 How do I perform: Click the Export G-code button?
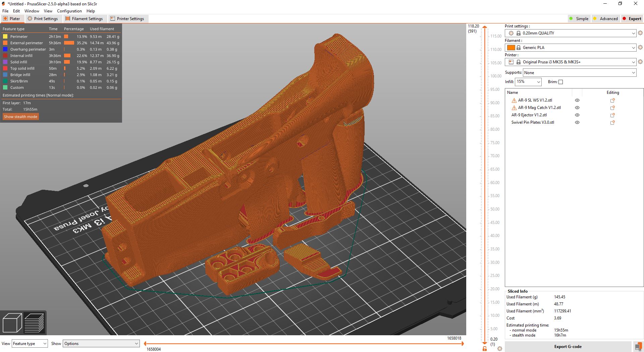tap(568, 347)
